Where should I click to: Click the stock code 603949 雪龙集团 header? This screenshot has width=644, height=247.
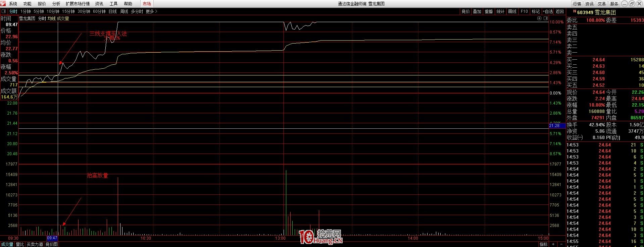(596, 12)
